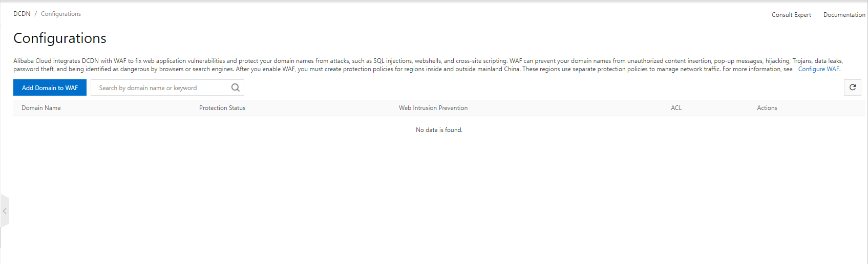This screenshot has width=868, height=264.
Task: Click the Actions column header
Action: pos(767,108)
